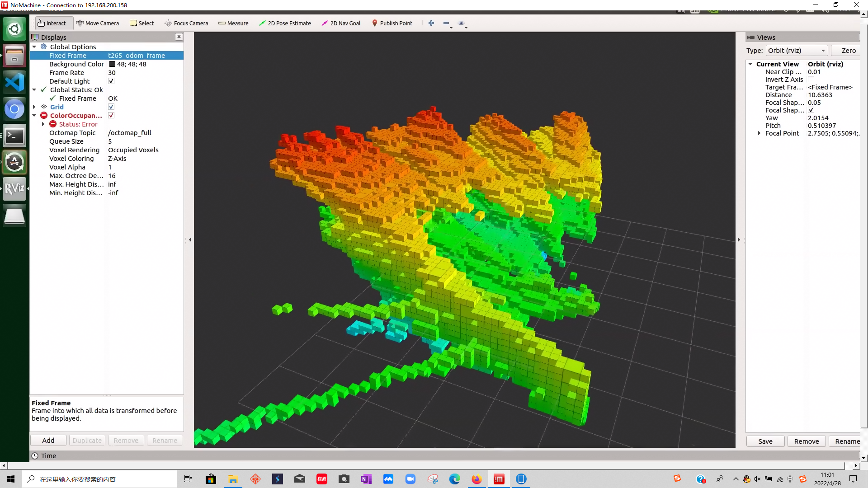The image size is (868, 488).
Task: Click the Add display button
Action: (48, 441)
